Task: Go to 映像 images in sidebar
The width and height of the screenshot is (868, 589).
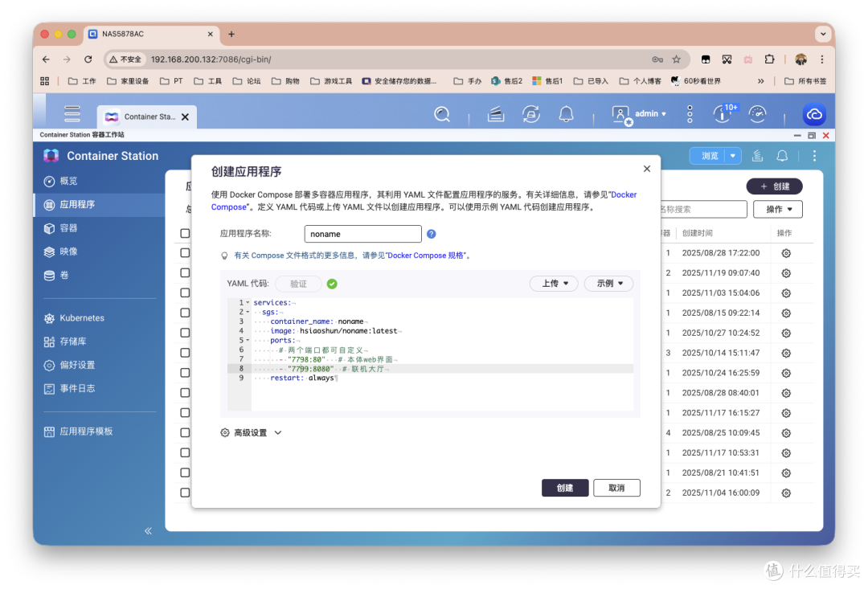Action: pos(100,252)
